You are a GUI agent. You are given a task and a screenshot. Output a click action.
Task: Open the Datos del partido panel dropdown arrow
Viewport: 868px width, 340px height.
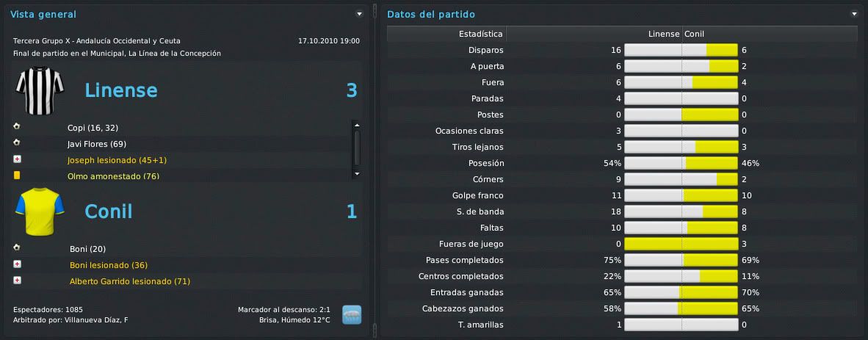pyautogui.click(x=854, y=14)
